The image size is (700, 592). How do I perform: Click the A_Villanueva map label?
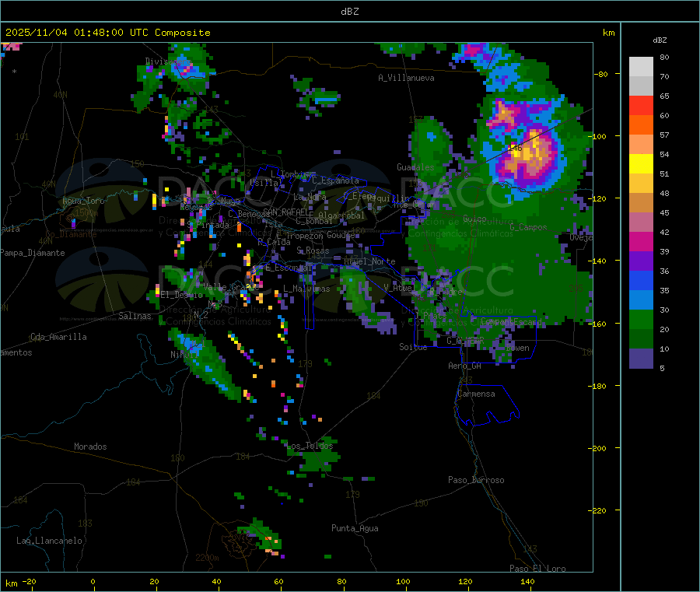(x=406, y=78)
